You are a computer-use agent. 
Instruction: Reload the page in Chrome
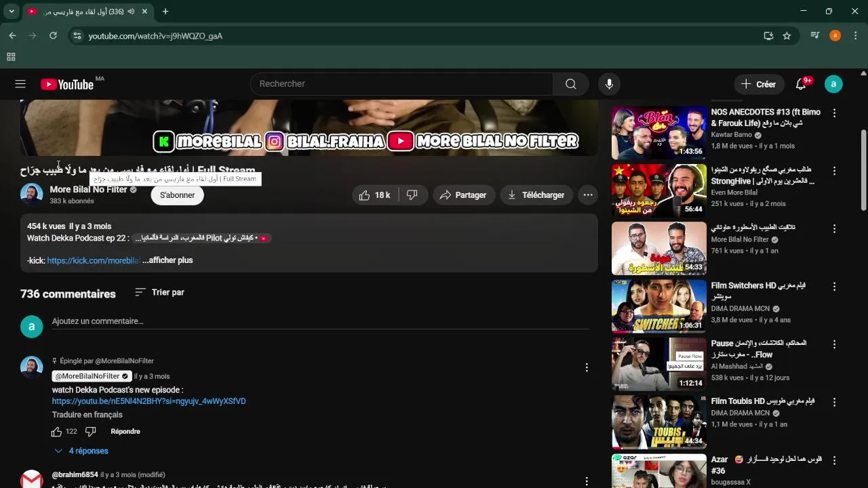[x=53, y=36]
